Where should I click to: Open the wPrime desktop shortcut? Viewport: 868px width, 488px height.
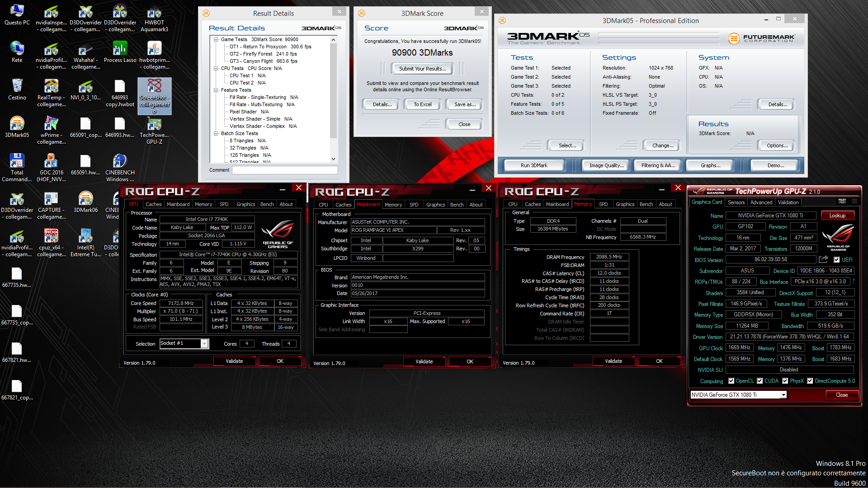pyautogui.click(x=52, y=131)
